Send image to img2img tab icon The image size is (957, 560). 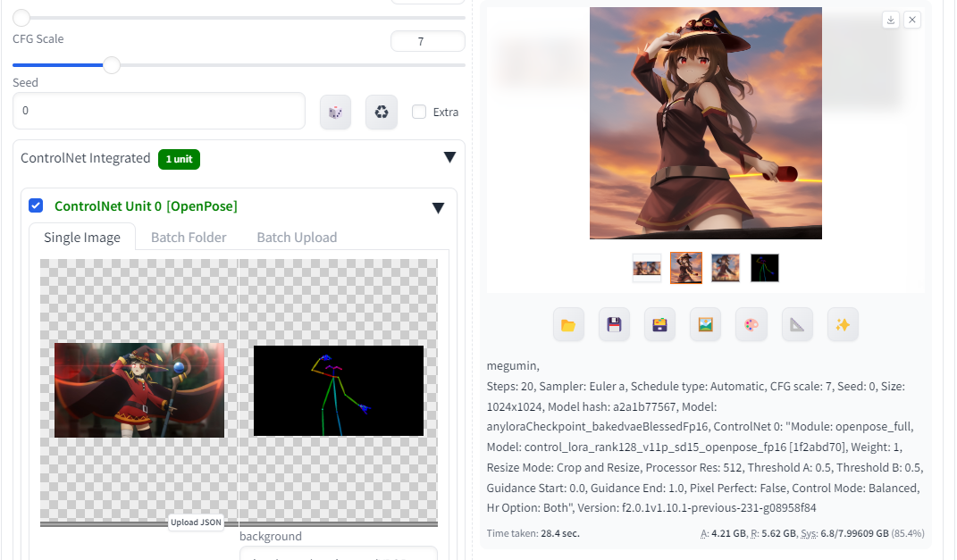(x=706, y=324)
